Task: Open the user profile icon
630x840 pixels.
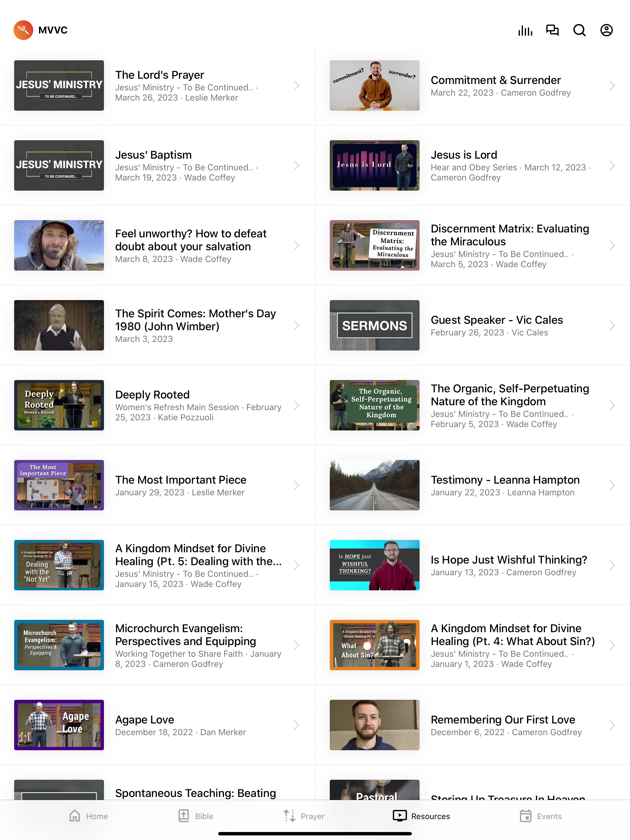Action: pyautogui.click(x=606, y=30)
